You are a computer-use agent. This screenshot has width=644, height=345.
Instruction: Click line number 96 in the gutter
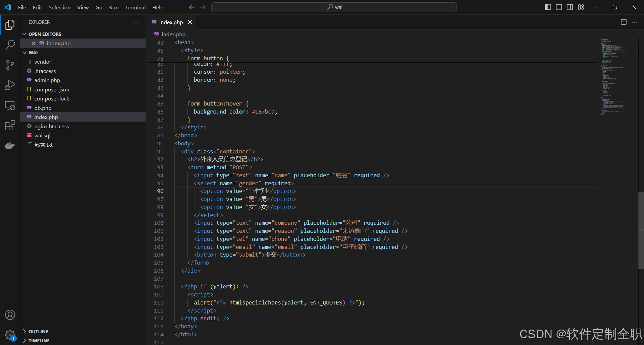tap(160, 191)
